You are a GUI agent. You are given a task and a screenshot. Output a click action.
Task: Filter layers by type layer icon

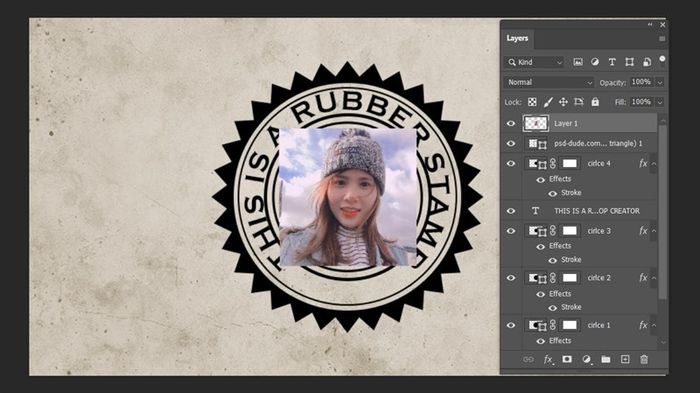(x=612, y=62)
